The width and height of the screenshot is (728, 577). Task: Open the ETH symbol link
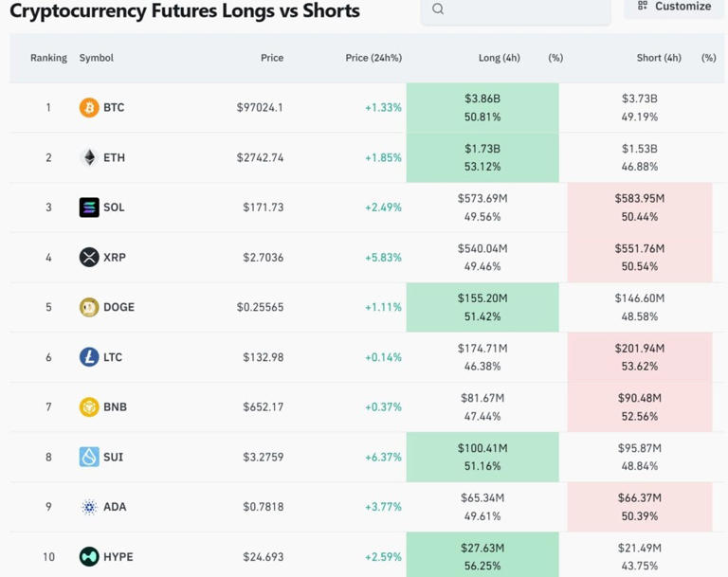[114, 158]
